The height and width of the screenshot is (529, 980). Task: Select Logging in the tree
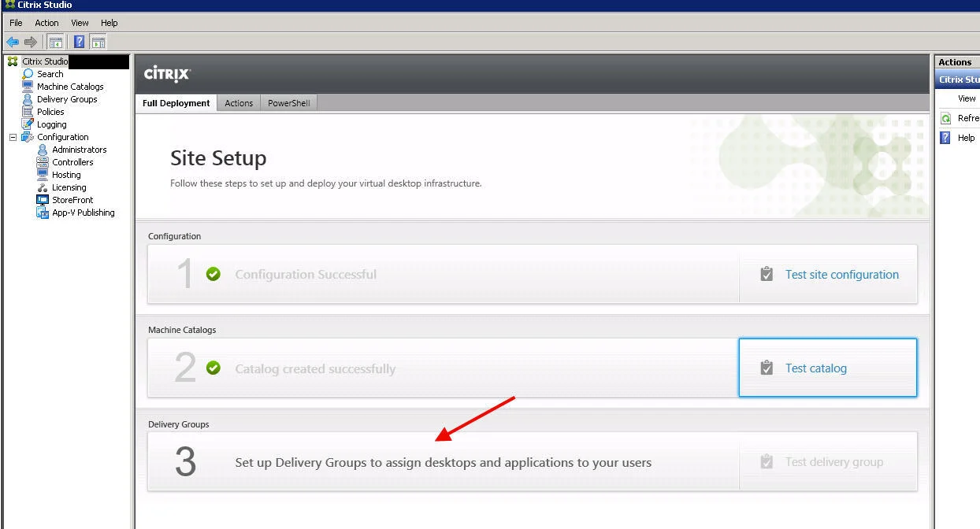pyautogui.click(x=51, y=124)
